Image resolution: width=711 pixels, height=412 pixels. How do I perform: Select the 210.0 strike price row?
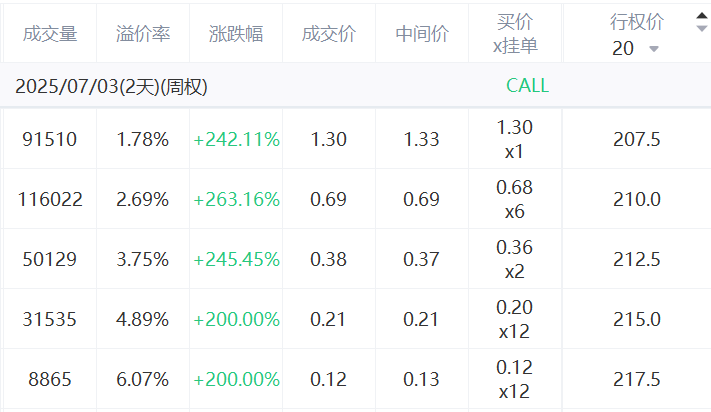point(356,199)
